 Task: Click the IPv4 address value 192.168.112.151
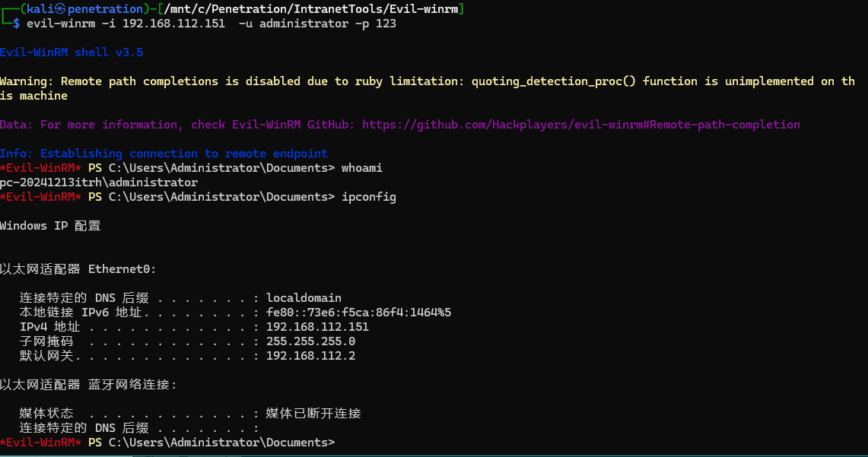[x=317, y=327]
